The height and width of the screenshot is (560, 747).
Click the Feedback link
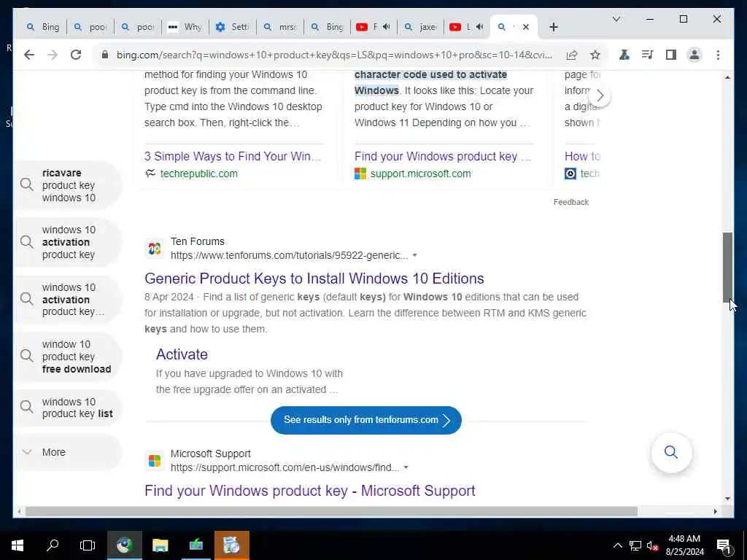(570, 203)
